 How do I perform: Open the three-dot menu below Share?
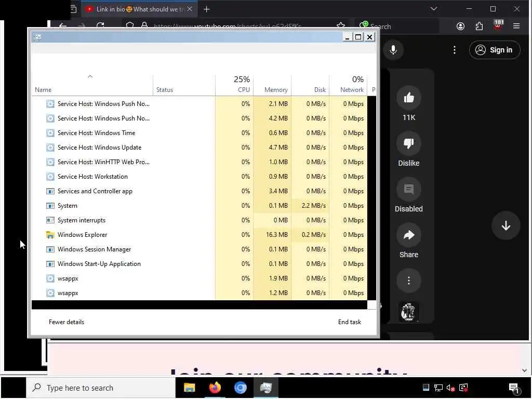pos(408,281)
